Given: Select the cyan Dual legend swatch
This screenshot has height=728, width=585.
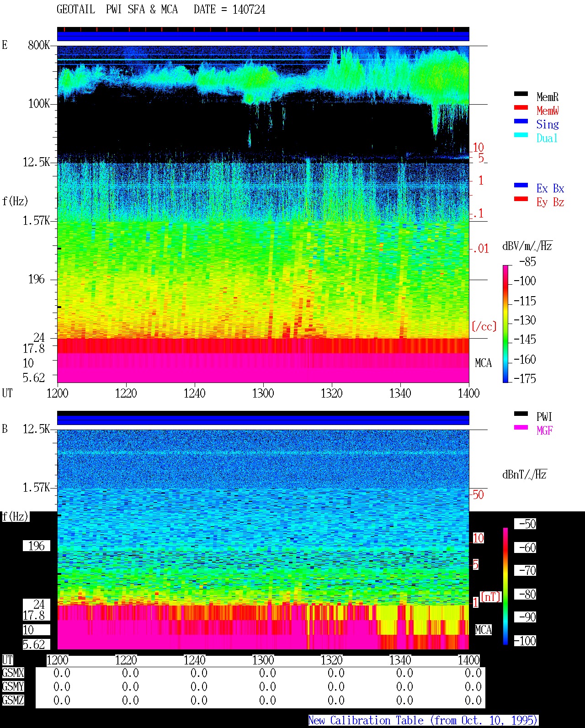Looking at the screenshot, I should tap(521, 135).
